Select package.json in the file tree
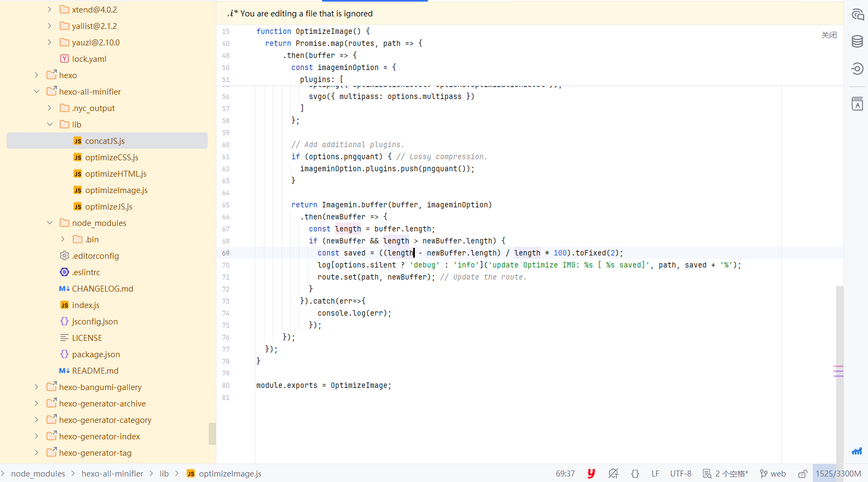This screenshot has height=482, width=868. pyautogui.click(x=96, y=355)
